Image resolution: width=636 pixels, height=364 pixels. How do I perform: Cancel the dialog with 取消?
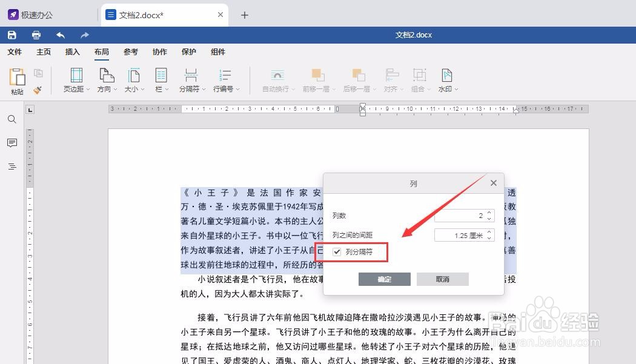click(443, 279)
